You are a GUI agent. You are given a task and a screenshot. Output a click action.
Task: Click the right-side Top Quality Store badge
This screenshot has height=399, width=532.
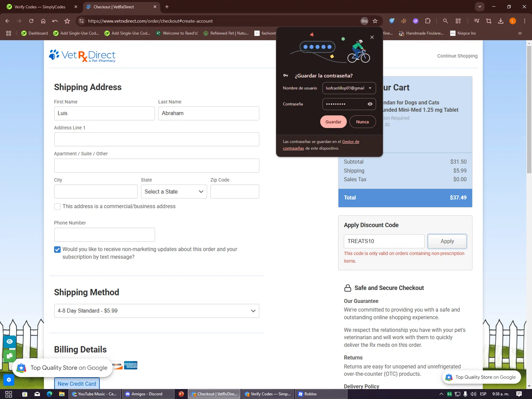[482, 377]
